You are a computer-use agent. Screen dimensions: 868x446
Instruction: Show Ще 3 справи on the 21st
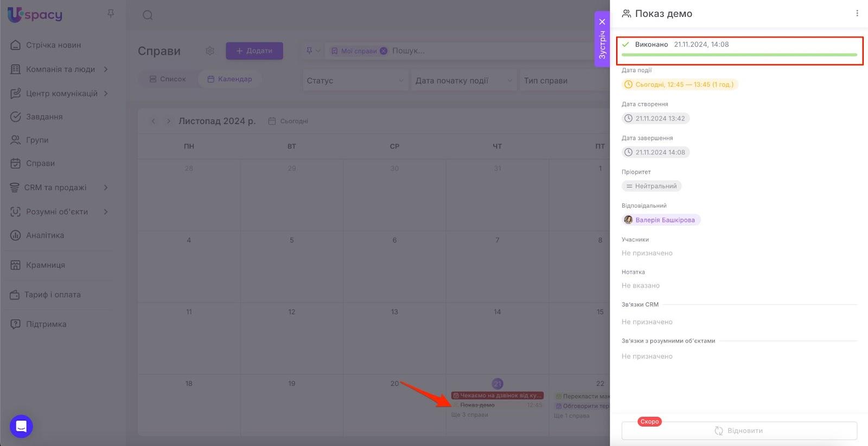(470, 415)
